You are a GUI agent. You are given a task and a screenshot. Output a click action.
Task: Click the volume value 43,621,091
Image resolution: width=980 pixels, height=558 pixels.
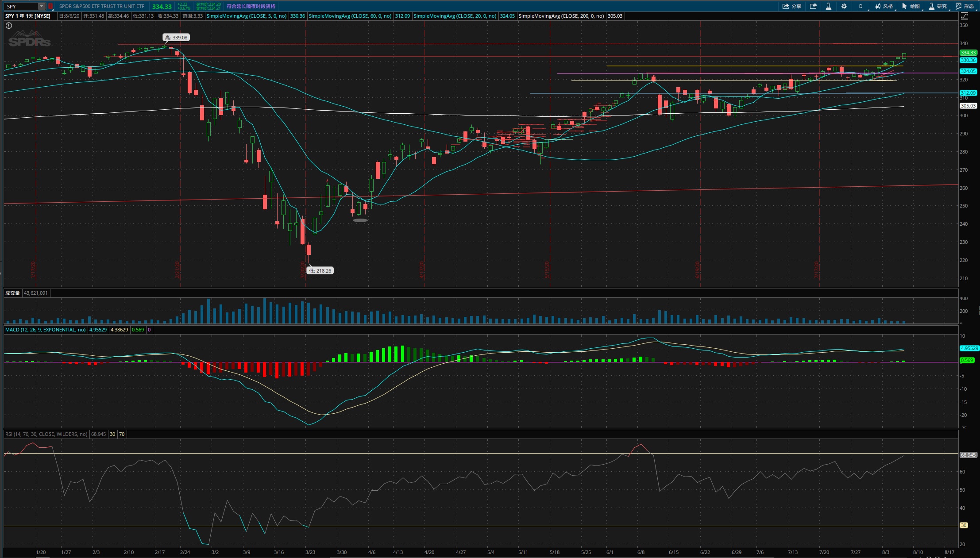tap(36, 293)
